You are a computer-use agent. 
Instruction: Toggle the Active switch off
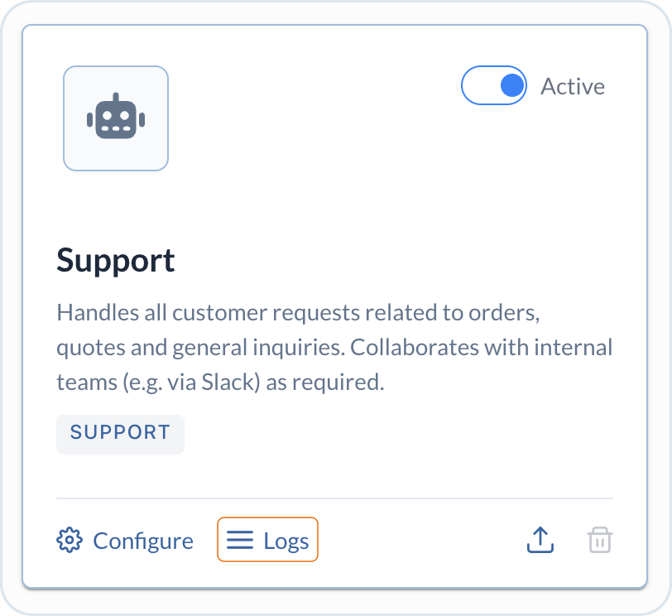494,85
